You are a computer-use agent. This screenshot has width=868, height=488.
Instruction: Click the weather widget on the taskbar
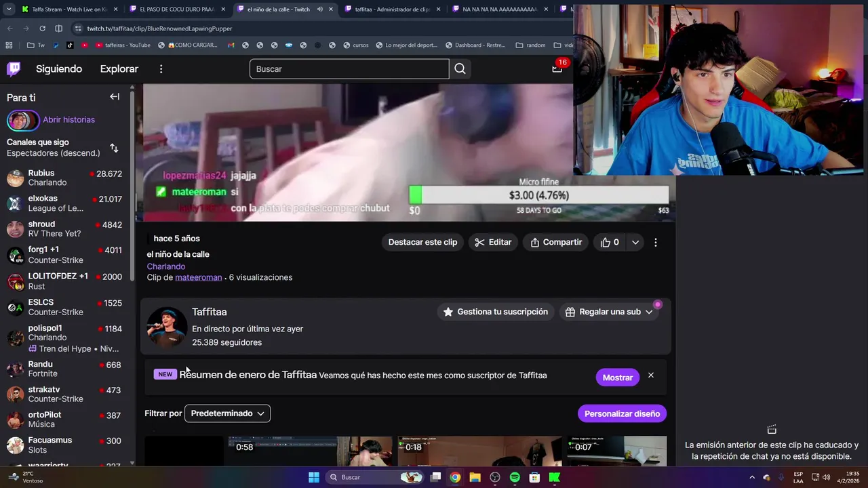coord(24,477)
